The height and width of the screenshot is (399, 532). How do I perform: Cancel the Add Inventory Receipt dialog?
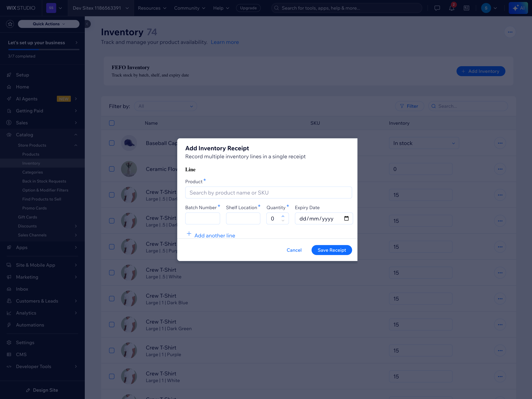click(x=294, y=250)
